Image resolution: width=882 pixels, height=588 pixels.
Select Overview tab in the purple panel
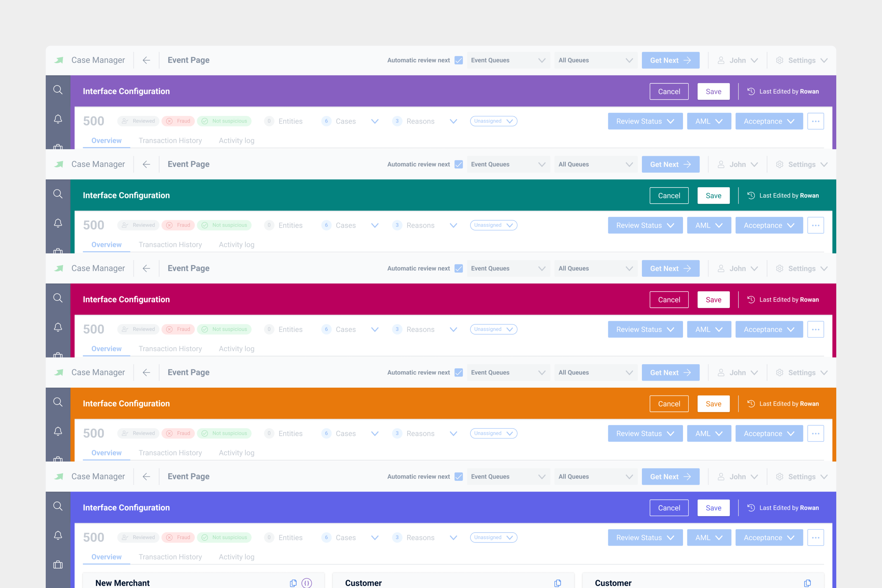[106, 141]
